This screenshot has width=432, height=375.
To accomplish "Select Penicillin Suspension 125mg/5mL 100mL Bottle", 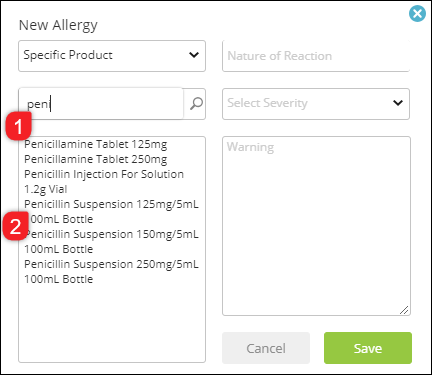I will tap(111, 212).
